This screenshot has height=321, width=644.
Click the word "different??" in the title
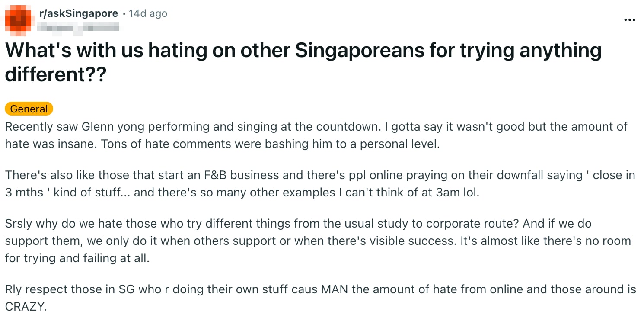(x=55, y=74)
